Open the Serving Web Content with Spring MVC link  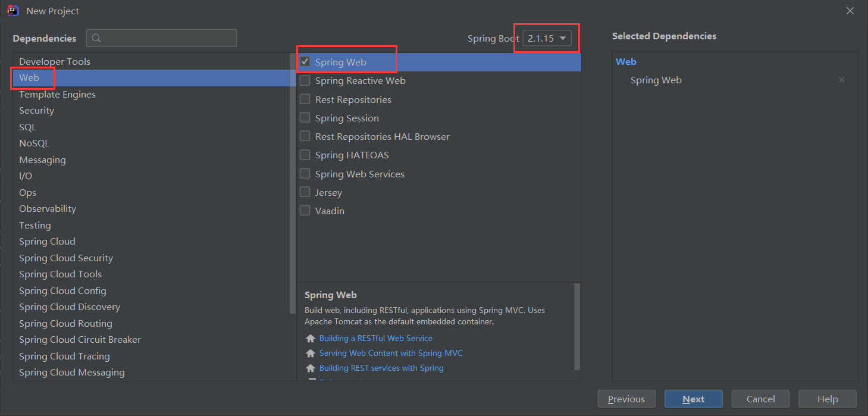pyautogui.click(x=391, y=353)
